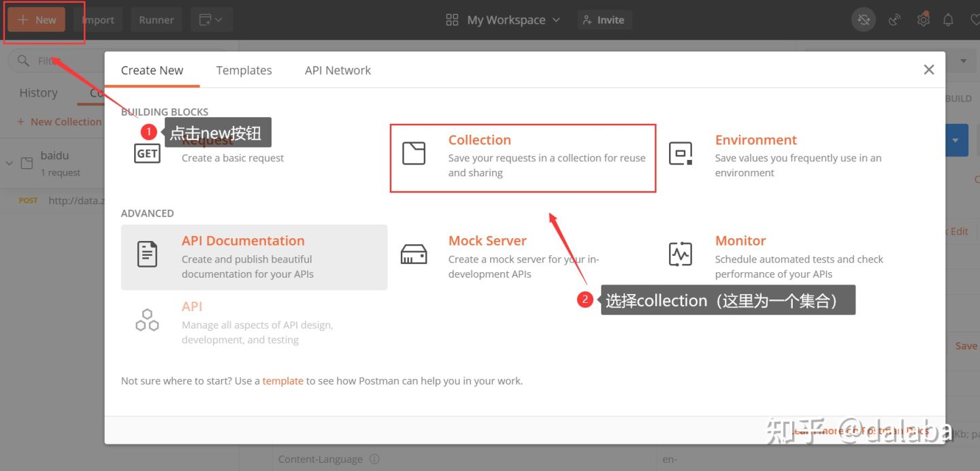Click the Environment icon
980x471 pixels.
[x=681, y=153]
